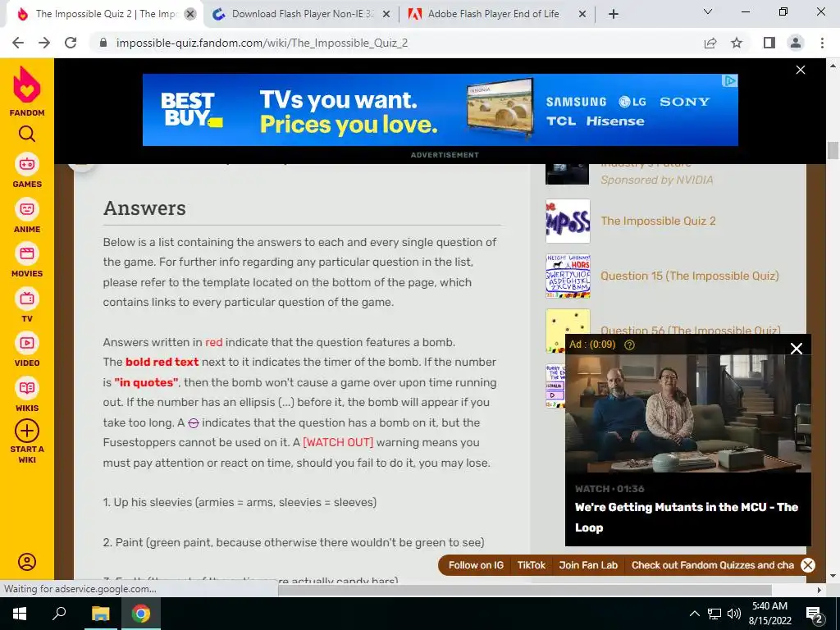The height and width of the screenshot is (630, 840).
Task: Go forward with browser forward arrow
Action: tap(44, 43)
